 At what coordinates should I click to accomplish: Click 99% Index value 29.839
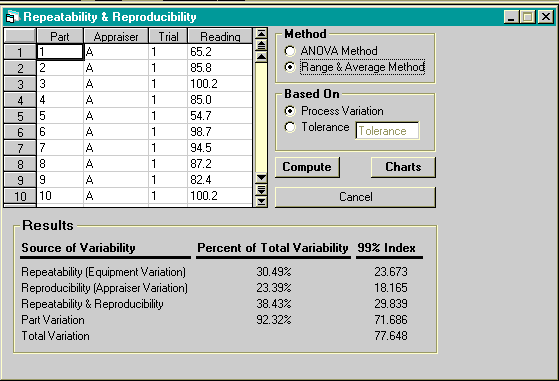[391, 304]
